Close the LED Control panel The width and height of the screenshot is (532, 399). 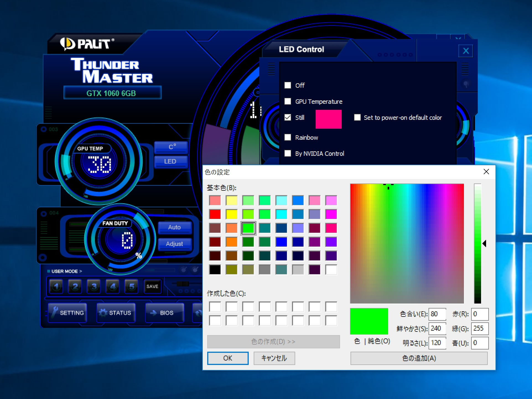pos(466,51)
